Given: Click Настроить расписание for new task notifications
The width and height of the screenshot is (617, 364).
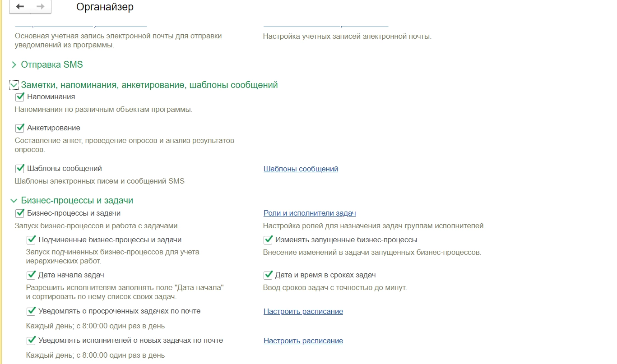Looking at the screenshot, I should click(x=303, y=341).
